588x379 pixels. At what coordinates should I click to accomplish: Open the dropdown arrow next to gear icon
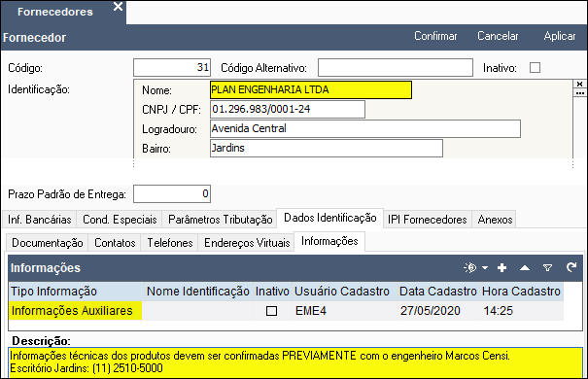485,267
